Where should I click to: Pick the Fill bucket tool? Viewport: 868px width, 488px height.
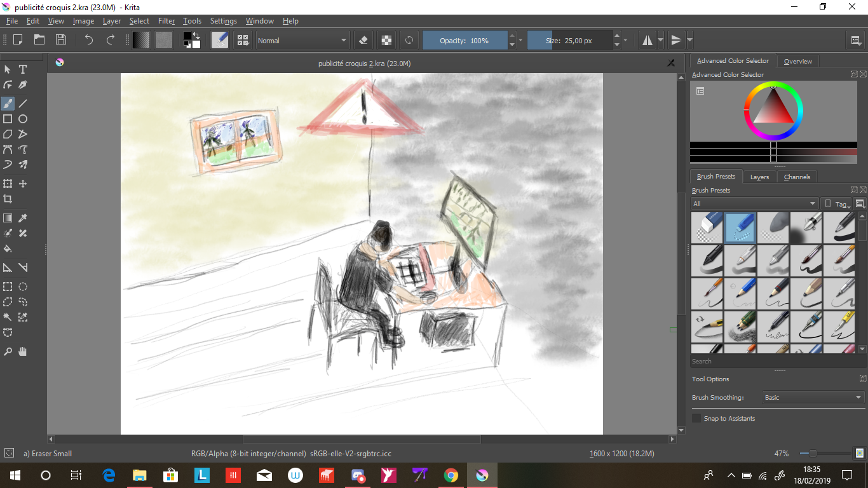(x=8, y=248)
